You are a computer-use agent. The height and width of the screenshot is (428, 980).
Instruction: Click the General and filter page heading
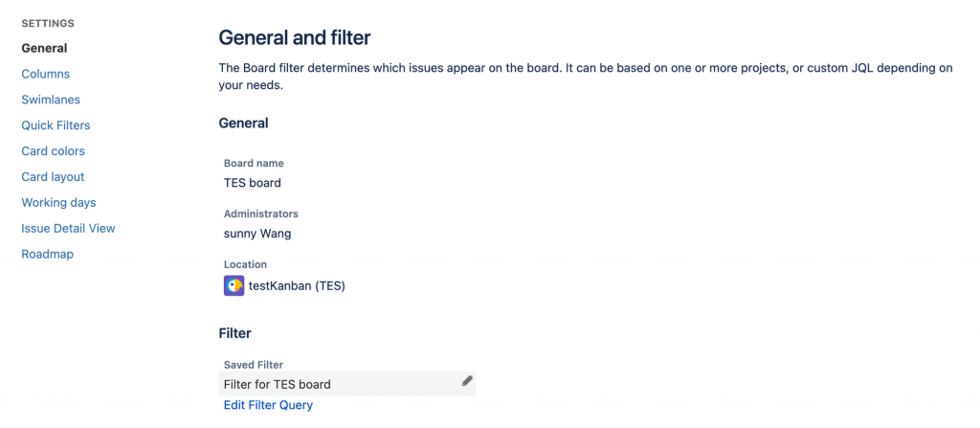(x=295, y=38)
